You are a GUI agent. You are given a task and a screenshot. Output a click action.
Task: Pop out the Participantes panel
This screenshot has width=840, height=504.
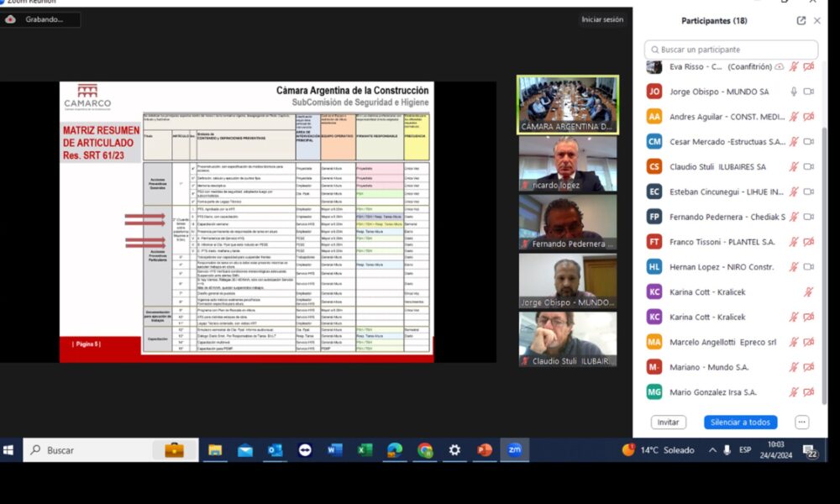(x=801, y=21)
